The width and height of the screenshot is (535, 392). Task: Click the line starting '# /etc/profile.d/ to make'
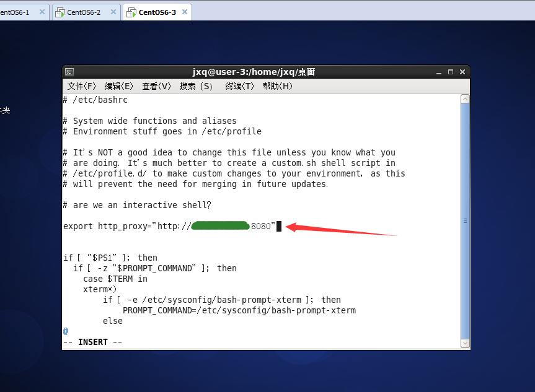click(x=234, y=173)
